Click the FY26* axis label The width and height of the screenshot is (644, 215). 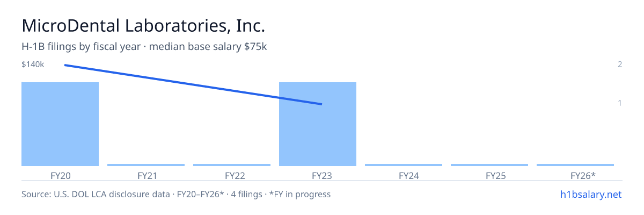click(575, 175)
